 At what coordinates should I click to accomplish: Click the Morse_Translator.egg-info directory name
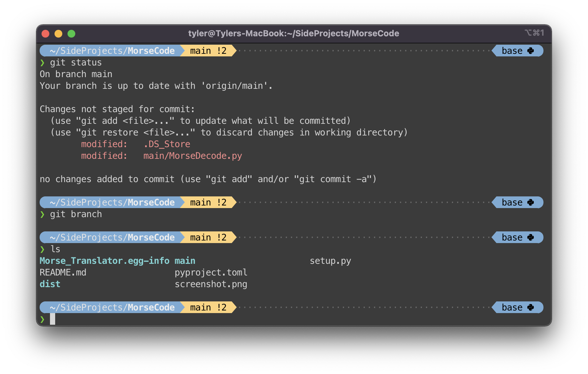pos(104,261)
